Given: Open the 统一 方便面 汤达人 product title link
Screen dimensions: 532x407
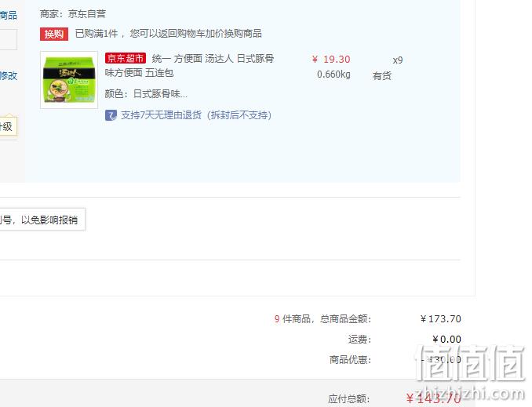Looking at the screenshot, I should point(189,65).
